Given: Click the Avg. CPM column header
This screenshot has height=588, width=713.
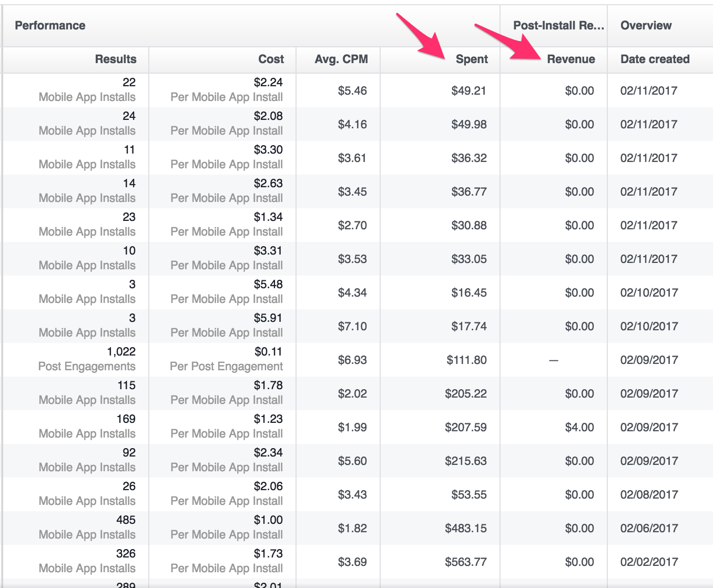Looking at the screenshot, I should [x=341, y=59].
